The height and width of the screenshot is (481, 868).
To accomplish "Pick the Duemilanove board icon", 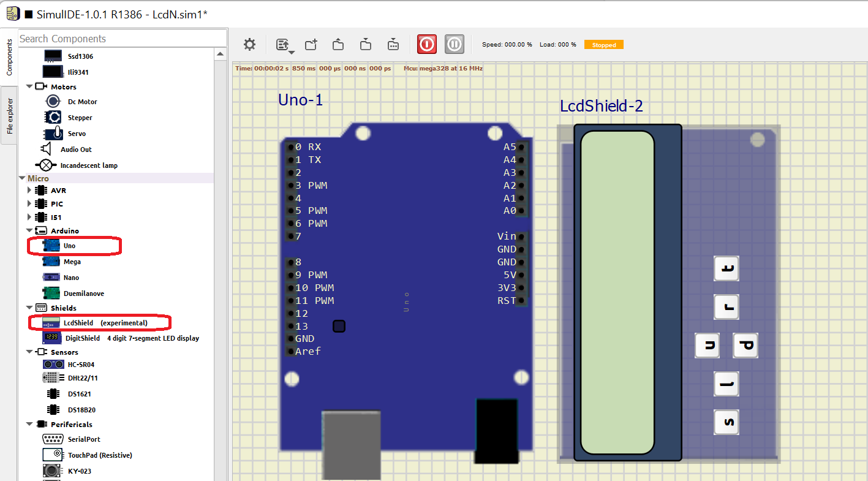I will pos(51,293).
